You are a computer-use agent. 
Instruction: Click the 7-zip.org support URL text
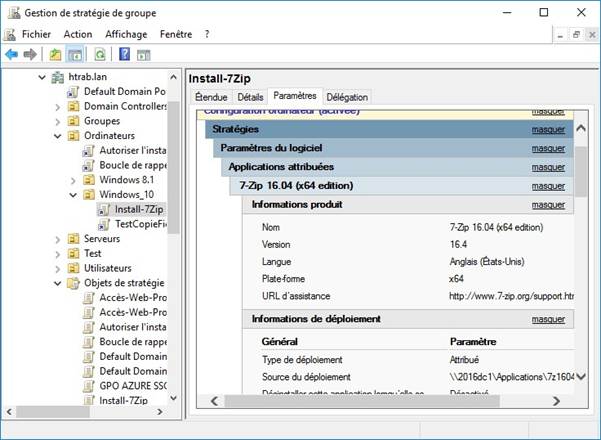point(511,296)
